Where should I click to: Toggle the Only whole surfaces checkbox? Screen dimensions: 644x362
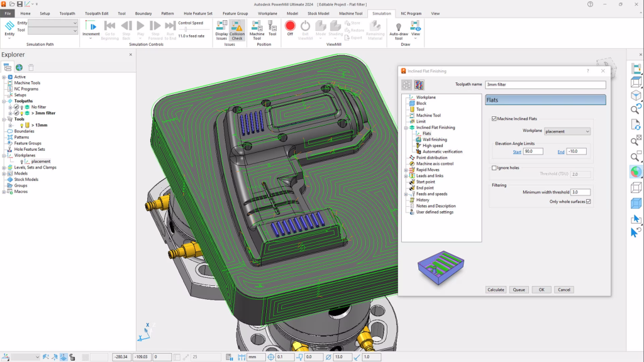pos(588,201)
